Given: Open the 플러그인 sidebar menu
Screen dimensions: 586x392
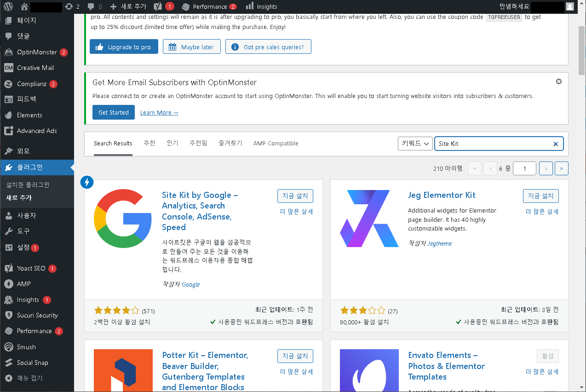Looking at the screenshot, I should 37,167.
